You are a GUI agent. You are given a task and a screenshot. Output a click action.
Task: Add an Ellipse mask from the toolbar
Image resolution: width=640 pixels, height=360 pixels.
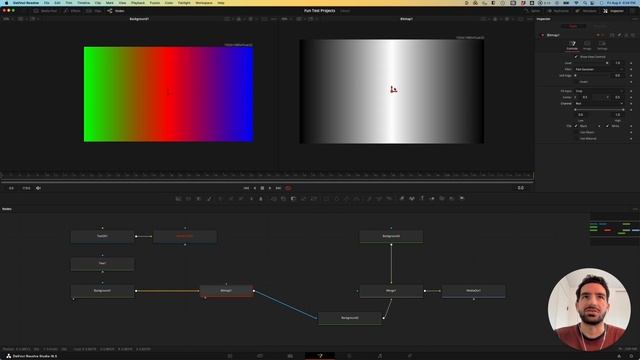click(336, 198)
